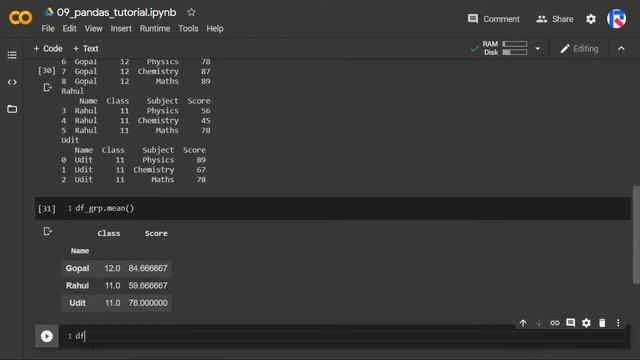Open cell editor settings gear
Screen dimensions: 640x360
click(x=586, y=323)
